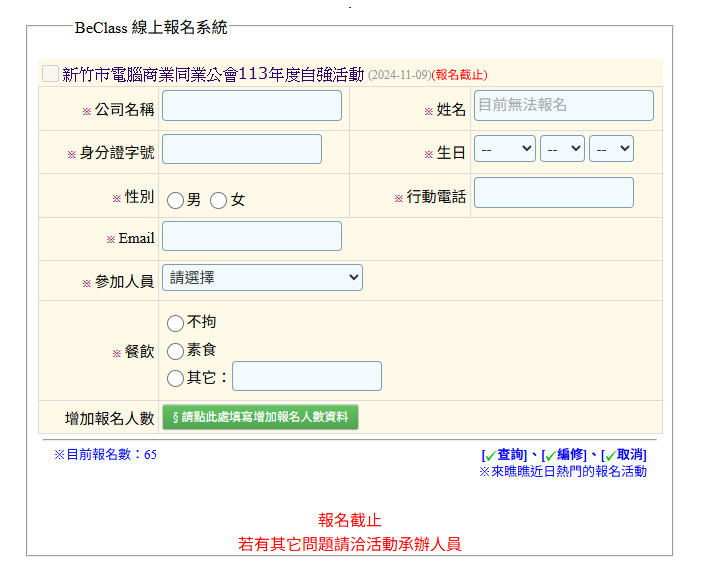The height and width of the screenshot is (581, 701).
Task: Click the 身分證字號 input box
Action: tap(242, 149)
